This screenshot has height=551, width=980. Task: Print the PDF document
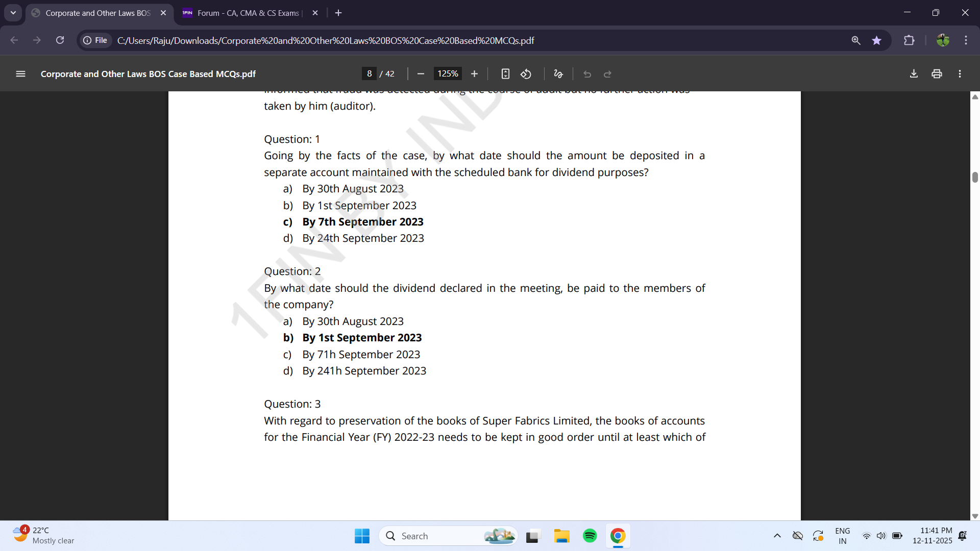937,74
